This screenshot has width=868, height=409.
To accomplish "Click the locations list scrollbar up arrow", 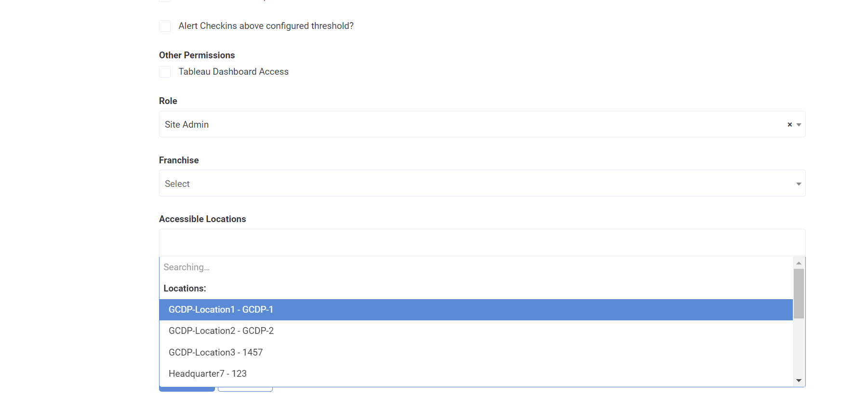I will pyautogui.click(x=799, y=263).
